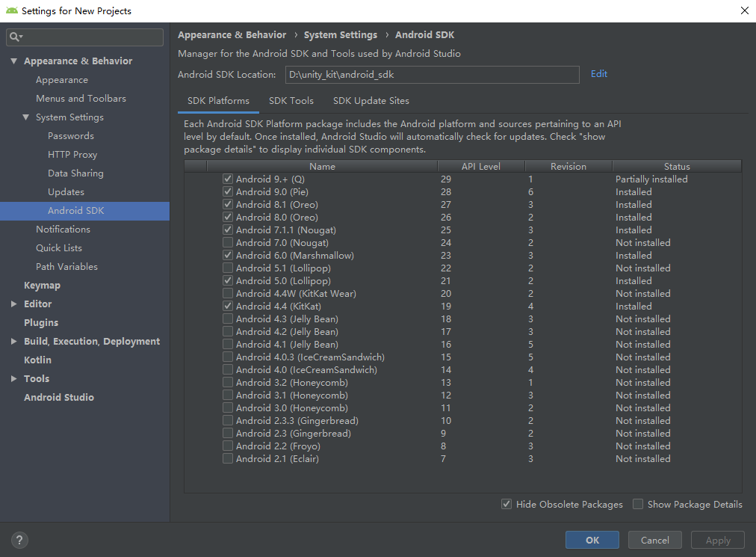Click the OK button
Viewport: 756px width, 557px height.
[x=592, y=540]
